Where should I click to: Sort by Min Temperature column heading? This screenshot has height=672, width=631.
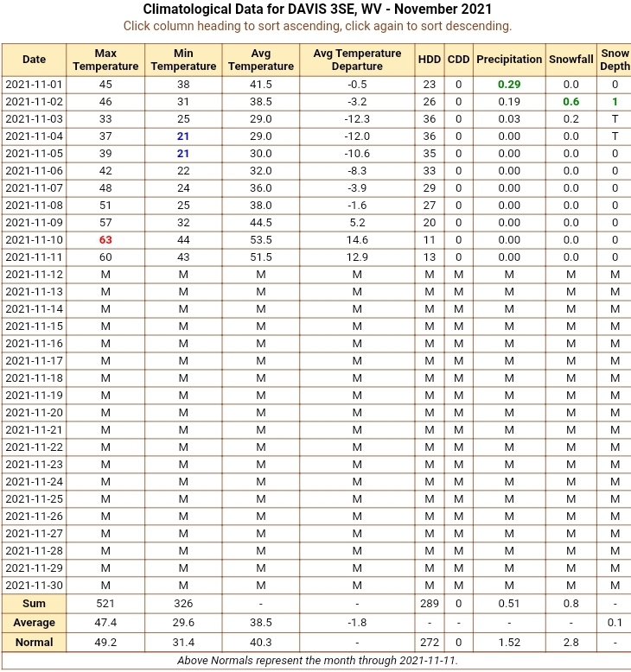[183, 60]
